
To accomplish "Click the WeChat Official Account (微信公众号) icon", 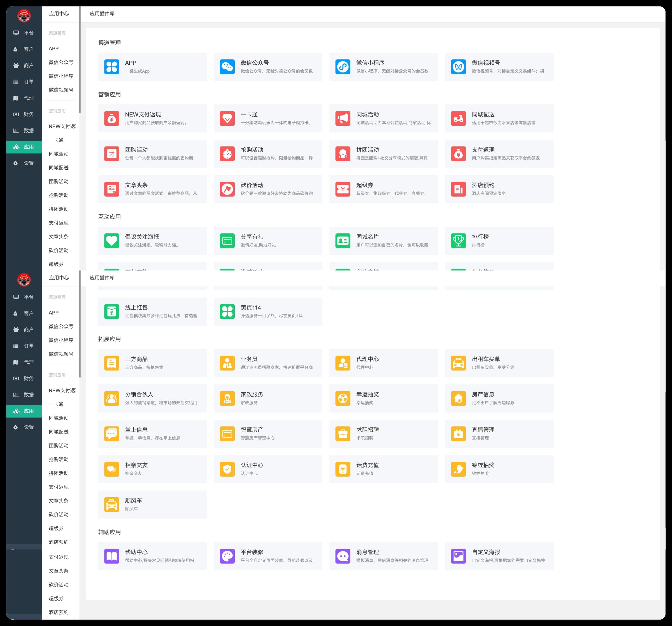I will [227, 67].
